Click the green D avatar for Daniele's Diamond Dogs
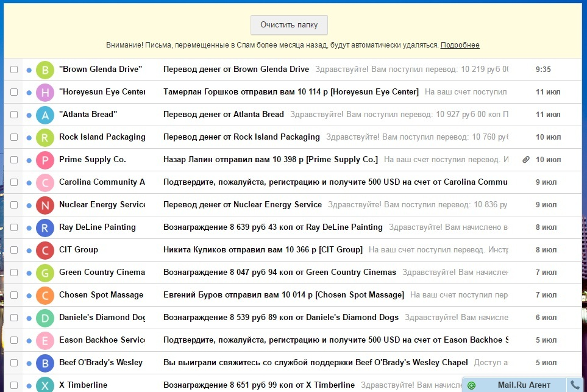This screenshot has width=587, height=392. (45, 318)
